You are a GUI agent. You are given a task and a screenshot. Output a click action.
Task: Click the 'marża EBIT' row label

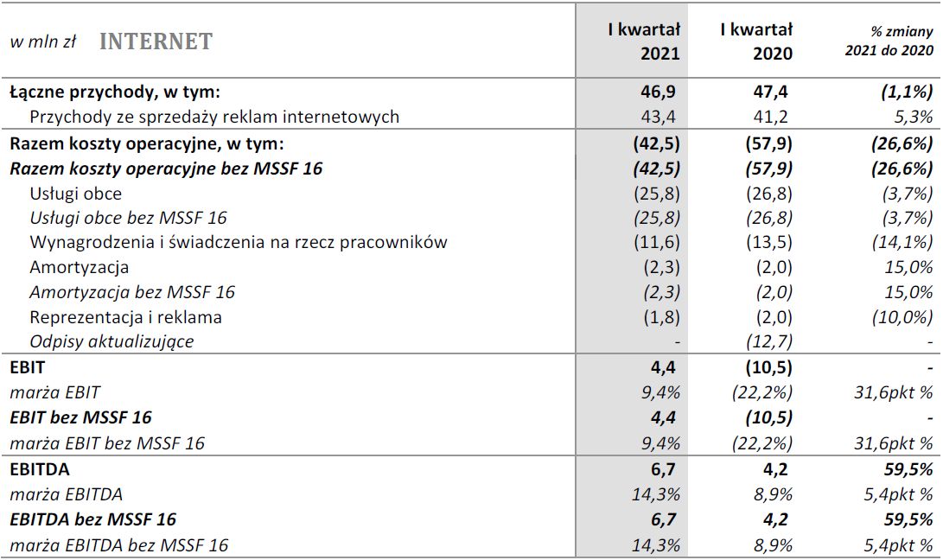[x=54, y=393]
